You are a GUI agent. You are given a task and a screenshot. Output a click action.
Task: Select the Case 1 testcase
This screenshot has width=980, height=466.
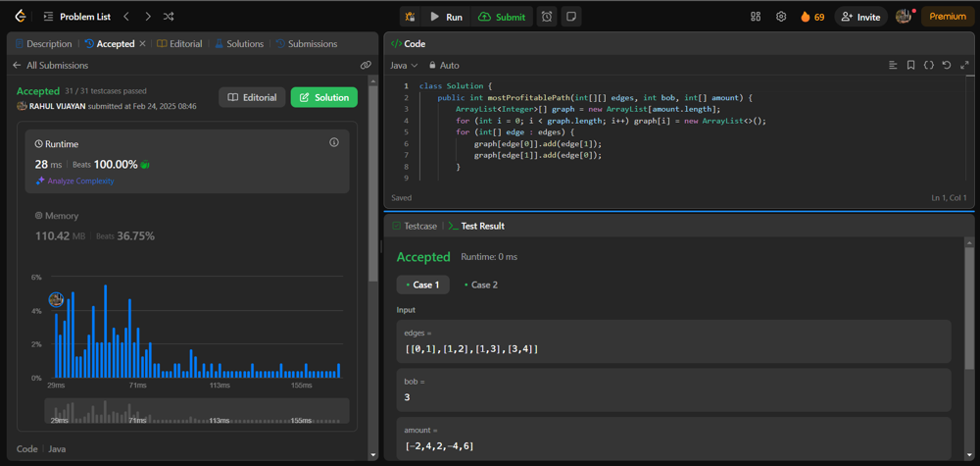pos(422,285)
